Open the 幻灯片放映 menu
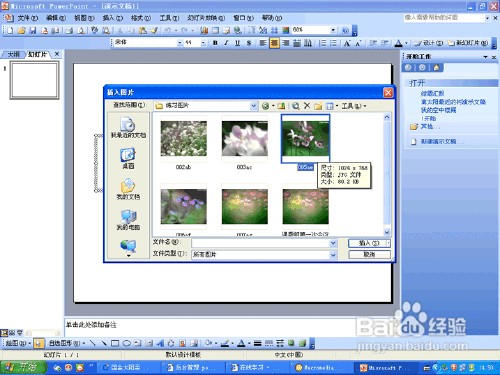 (x=206, y=18)
